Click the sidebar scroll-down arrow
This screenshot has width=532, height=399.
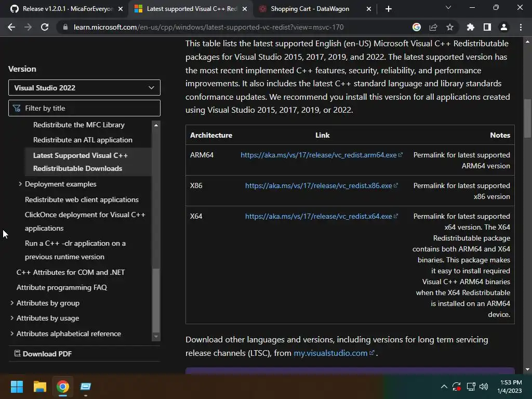(x=156, y=337)
